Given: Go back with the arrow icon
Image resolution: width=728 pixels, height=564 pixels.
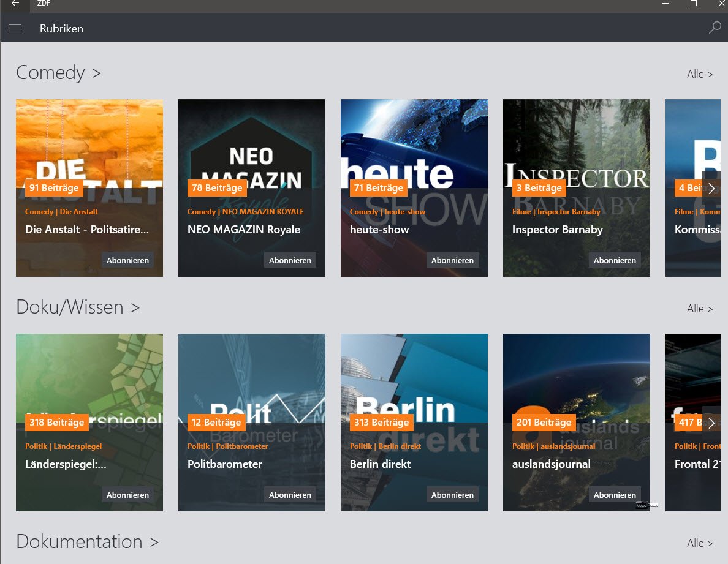Looking at the screenshot, I should [15, 3].
